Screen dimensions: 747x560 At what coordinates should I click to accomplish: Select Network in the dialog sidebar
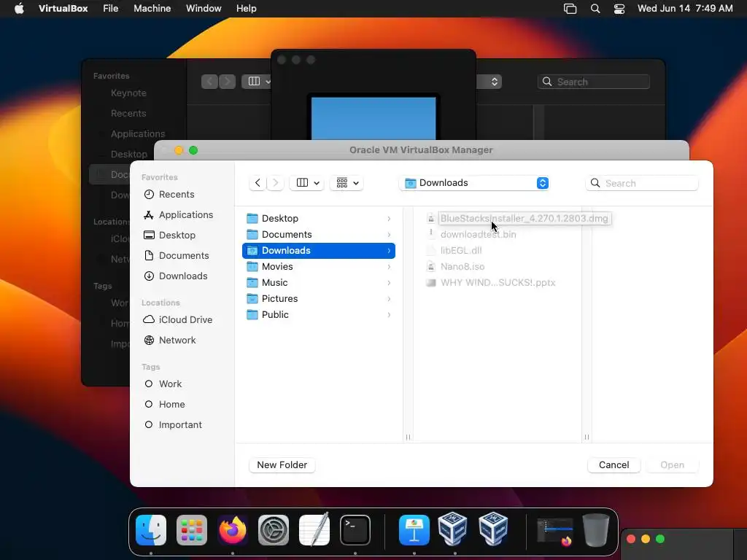coord(177,340)
